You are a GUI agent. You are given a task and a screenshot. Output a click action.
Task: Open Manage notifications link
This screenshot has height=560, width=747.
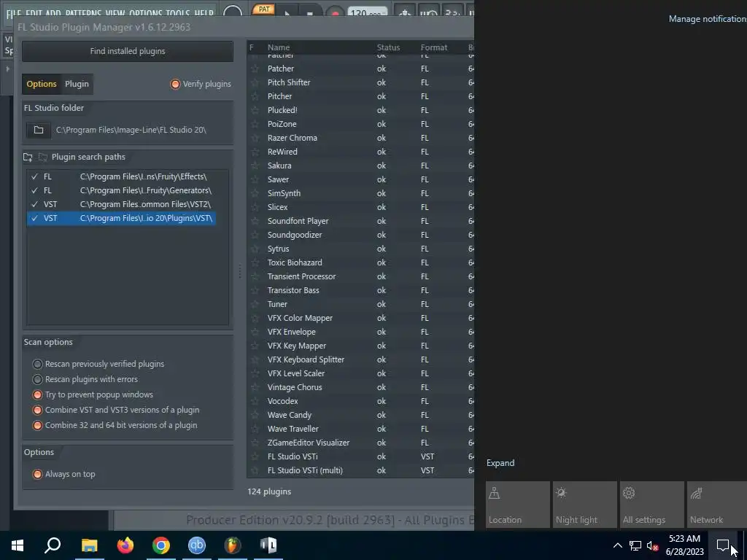pyautogui.click(x=708, y=18)
